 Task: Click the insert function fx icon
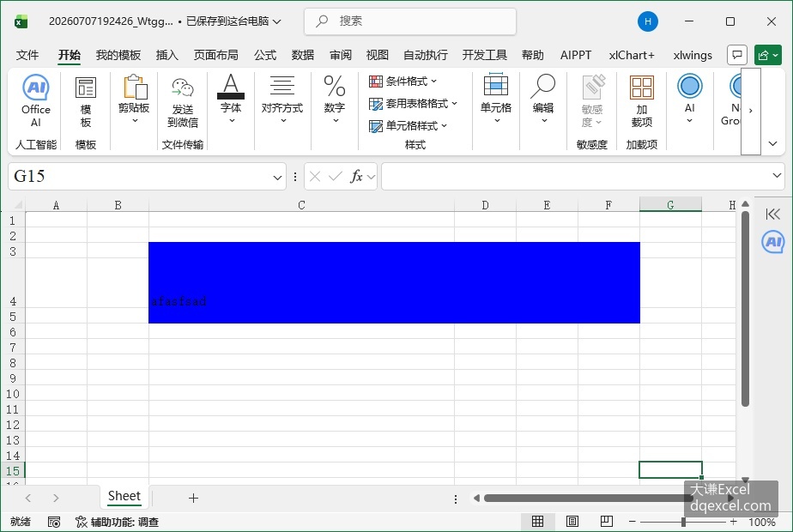pyautogui.click(x=356, y=176)
